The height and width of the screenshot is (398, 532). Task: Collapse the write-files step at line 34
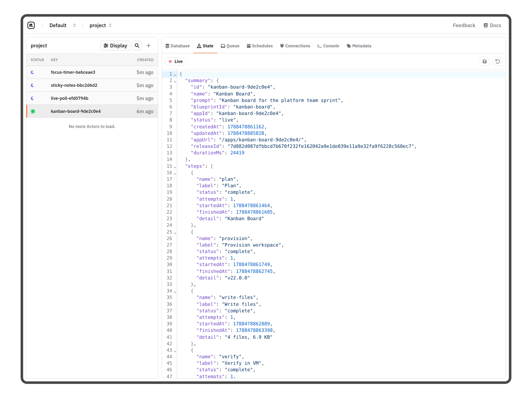pyautogui.click(x=175, y=292)
